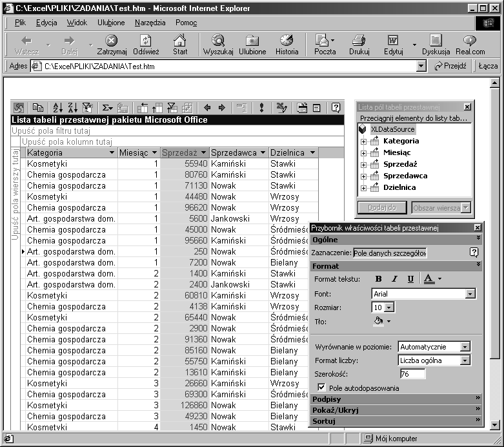Click Drukuj printer icon
Image resolution: width=504 pixels, height=447 pixels.
pyautogui.click(x=359, y=44)
